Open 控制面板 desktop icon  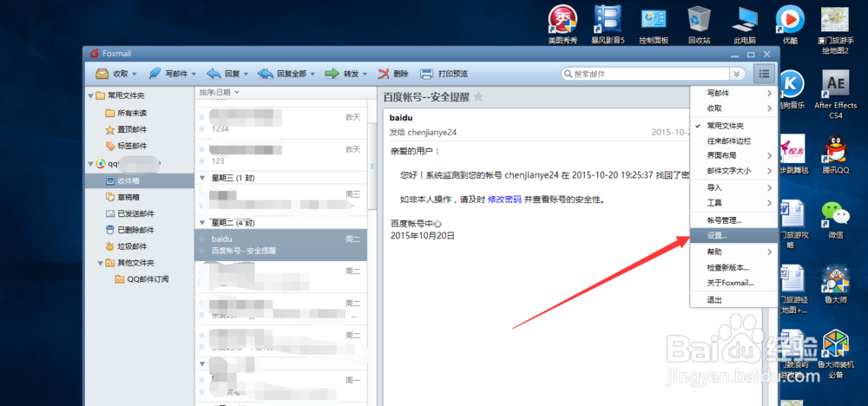(x=654, y=25)
